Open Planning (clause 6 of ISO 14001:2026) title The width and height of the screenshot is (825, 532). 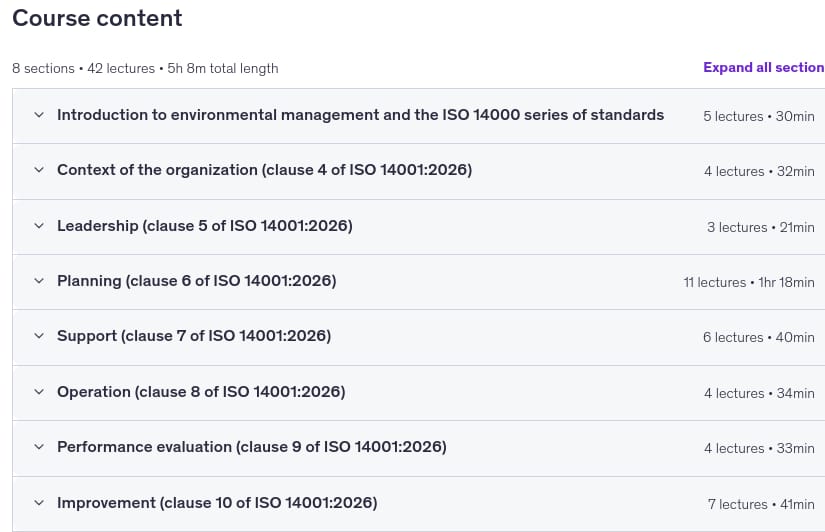pos(197,281)
